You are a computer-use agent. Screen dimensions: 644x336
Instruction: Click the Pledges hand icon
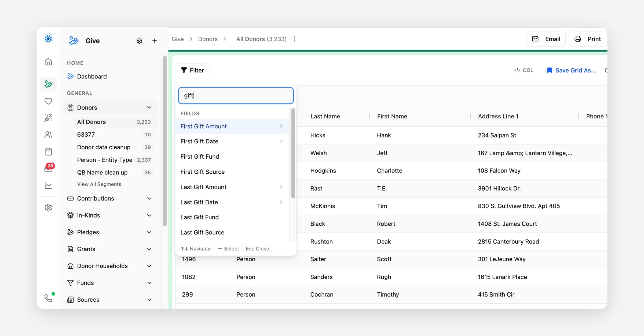(x=70, y=232)
